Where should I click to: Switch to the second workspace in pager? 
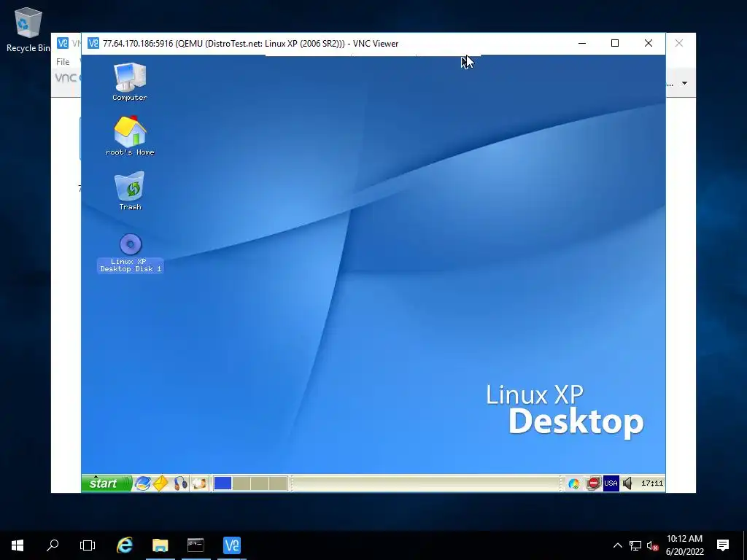point(241,483)
